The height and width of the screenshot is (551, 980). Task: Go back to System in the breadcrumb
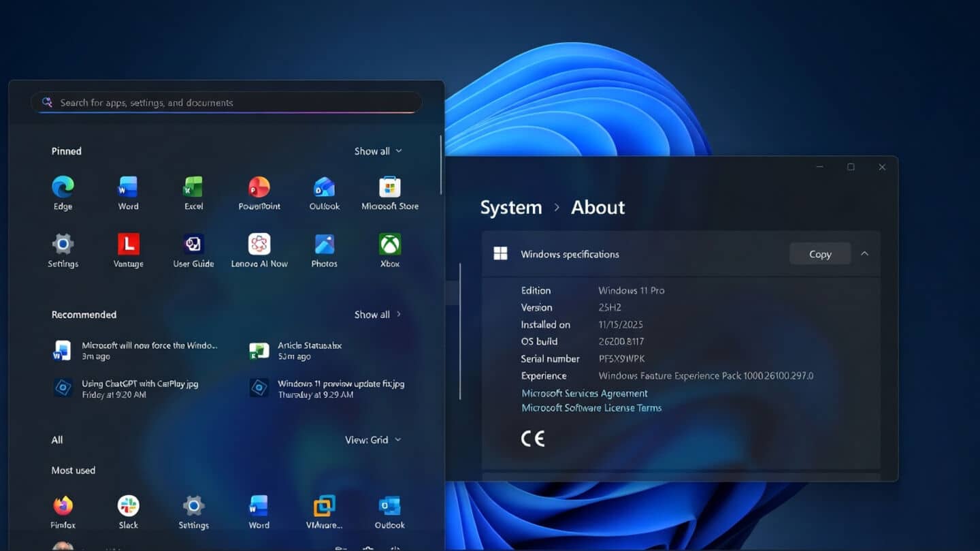pyautogui.click(x=511, y=208)
